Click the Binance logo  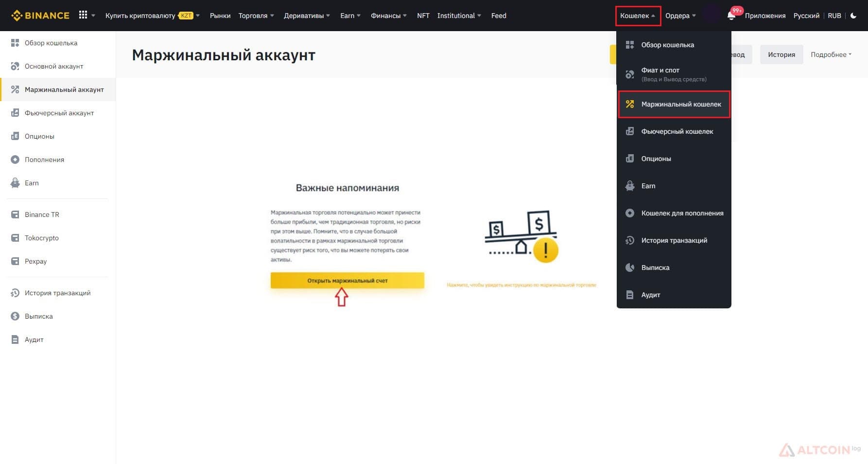(x=40, y=16)
